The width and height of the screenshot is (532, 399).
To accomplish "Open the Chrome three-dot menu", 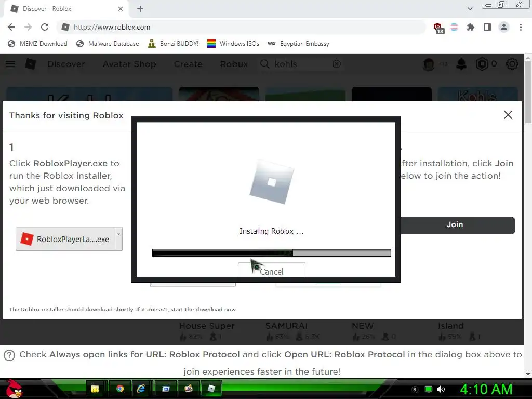I will tap(521, 27).
